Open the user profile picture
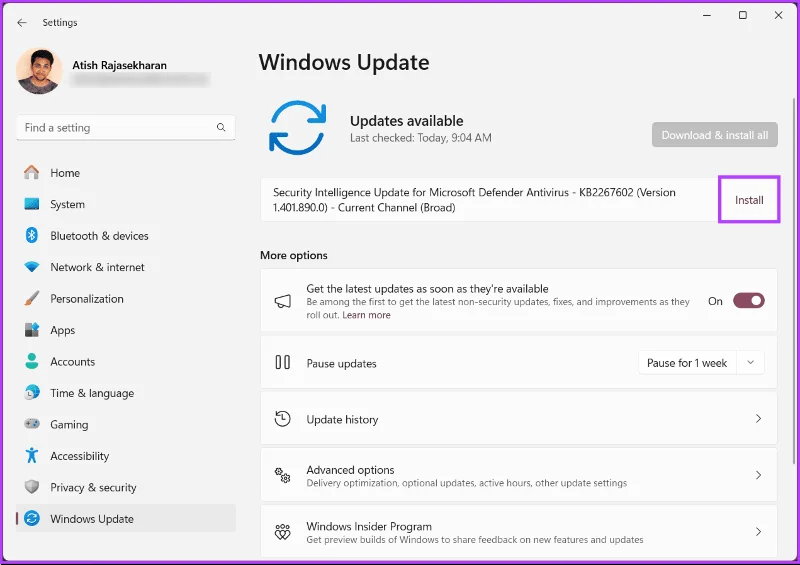This screenshot has width=800, height=565. (39, 71)
